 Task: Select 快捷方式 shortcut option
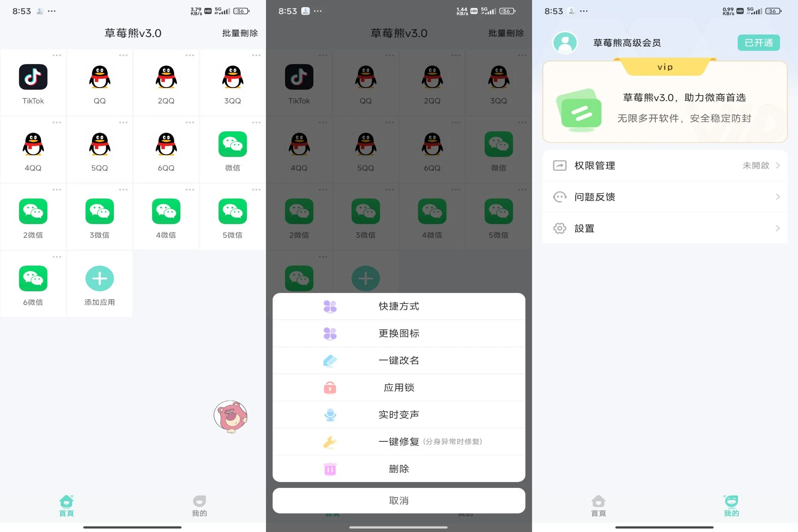pyautogui.click(x=399, y=306)
